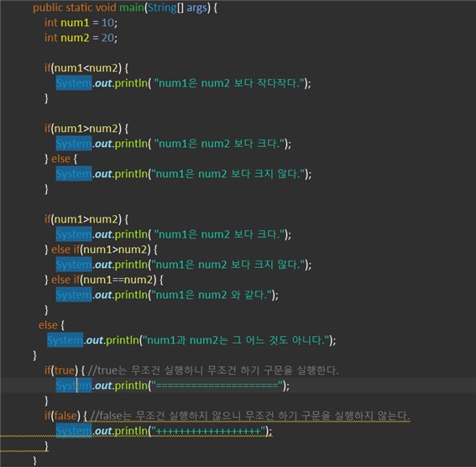
Task: Click the 'else if(num1>num2)' line
Action: (x=104, y=249)
